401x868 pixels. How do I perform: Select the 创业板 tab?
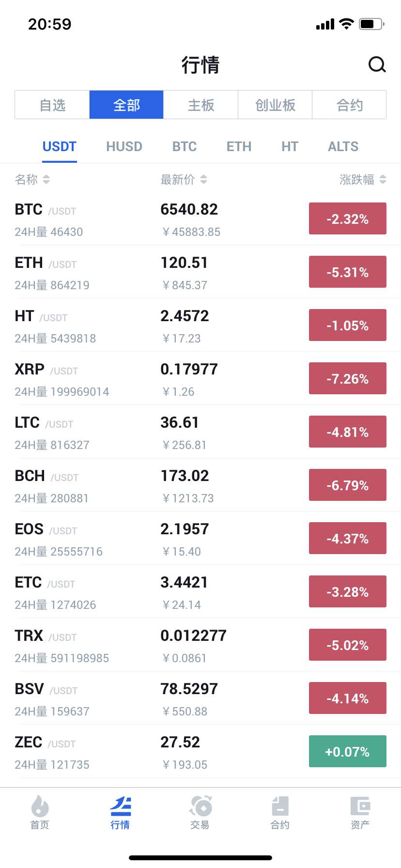click(275, 105)
